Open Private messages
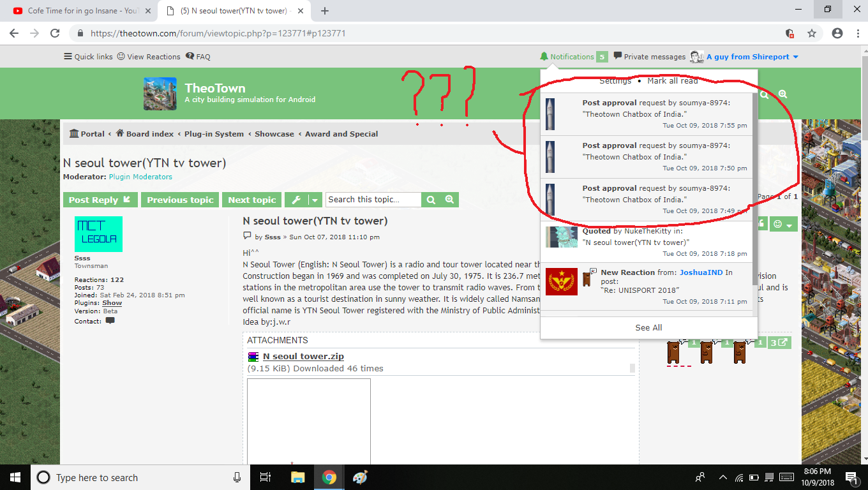The height and width of the screenshot is (490, 868). 649,57
